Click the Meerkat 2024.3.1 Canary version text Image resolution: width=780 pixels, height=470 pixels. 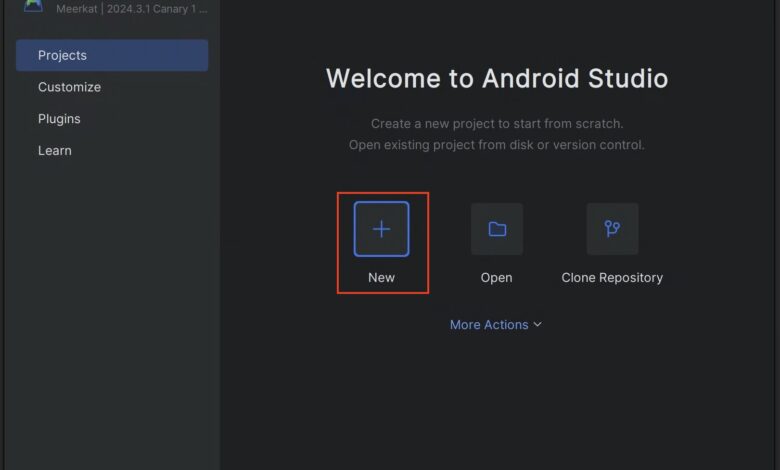(x=132, y=8)
